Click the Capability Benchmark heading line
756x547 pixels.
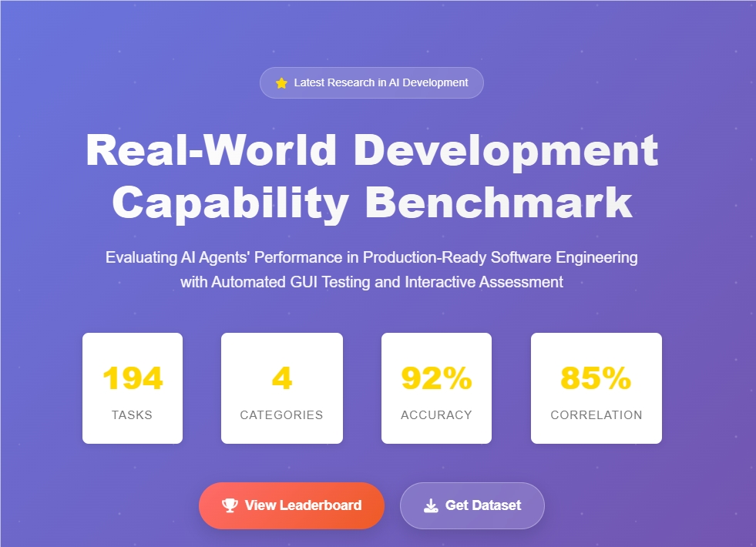371,203
